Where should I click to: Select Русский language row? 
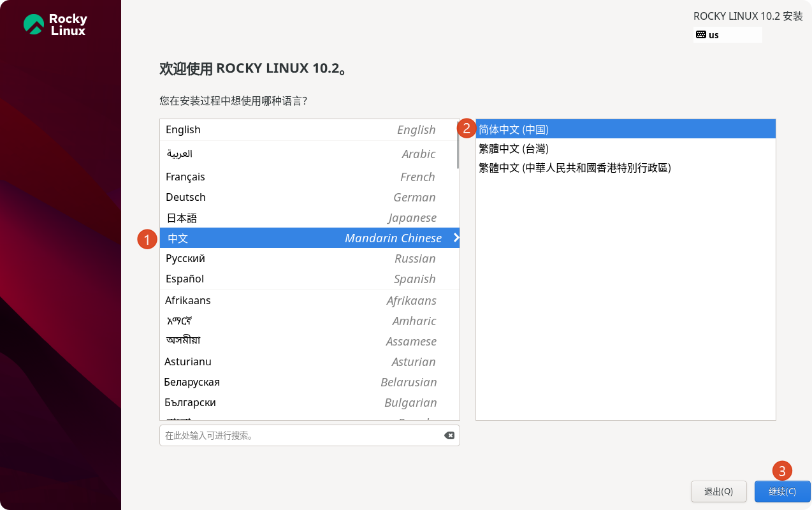click(x=309, y=258)
